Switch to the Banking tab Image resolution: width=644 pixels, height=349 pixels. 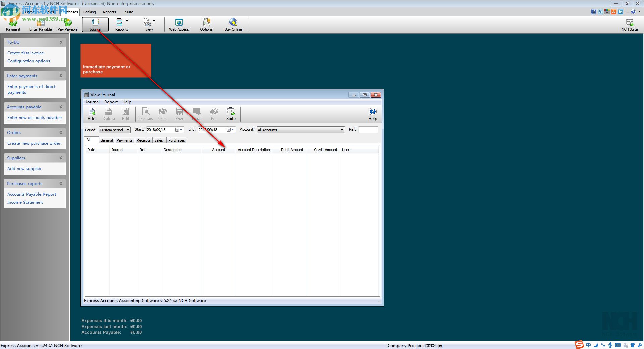(90, 12)
